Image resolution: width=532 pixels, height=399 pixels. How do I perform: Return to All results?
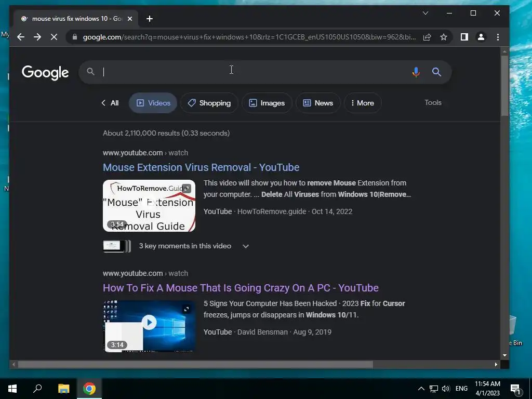(110, 103)
